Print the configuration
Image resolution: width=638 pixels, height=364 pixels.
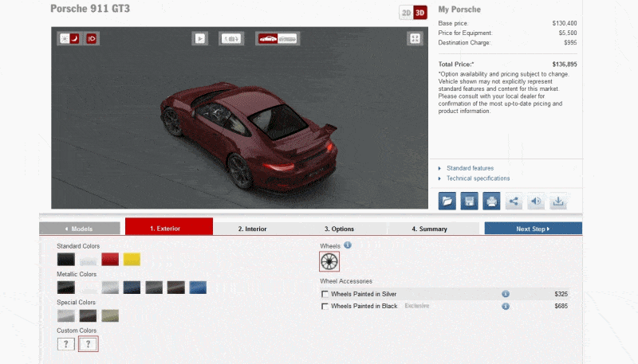point(491,201)
